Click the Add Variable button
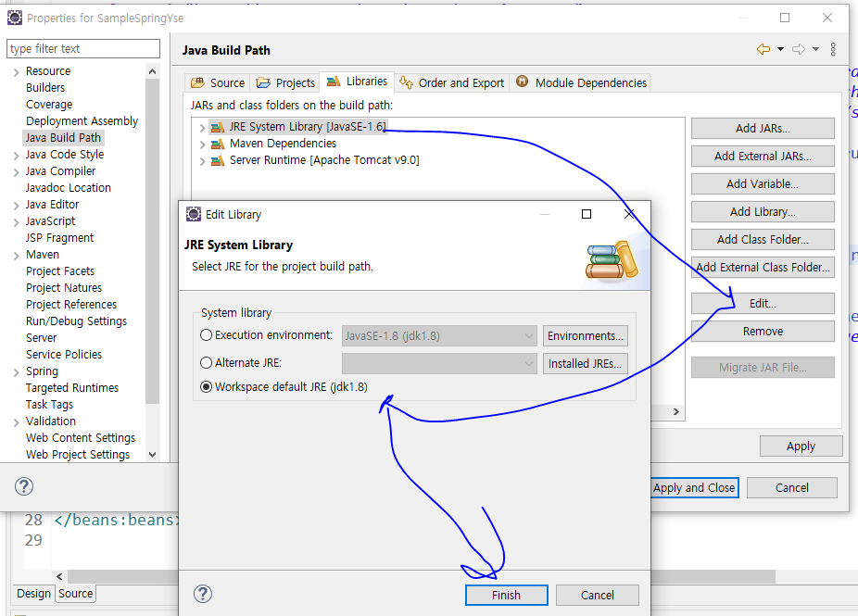This screenshot has width=858, height=616. coord(763,184)
